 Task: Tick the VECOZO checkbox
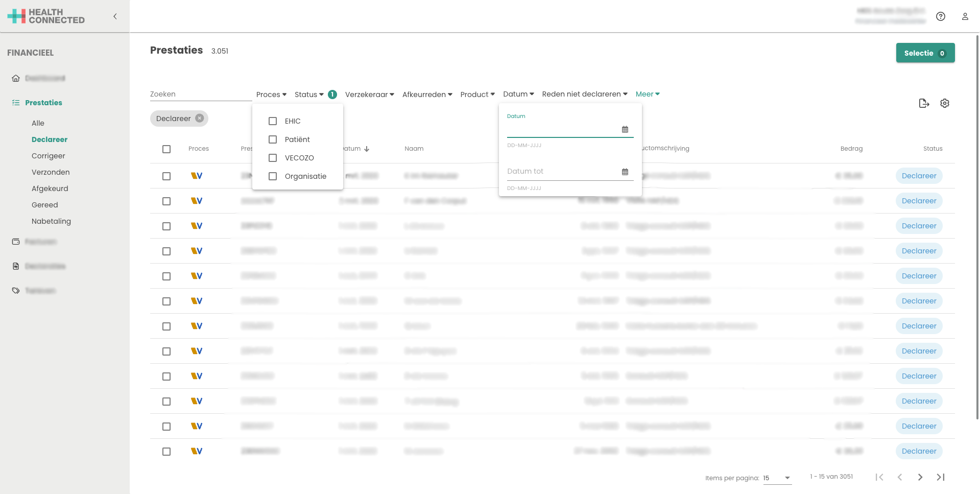click(x=273, y=158)
